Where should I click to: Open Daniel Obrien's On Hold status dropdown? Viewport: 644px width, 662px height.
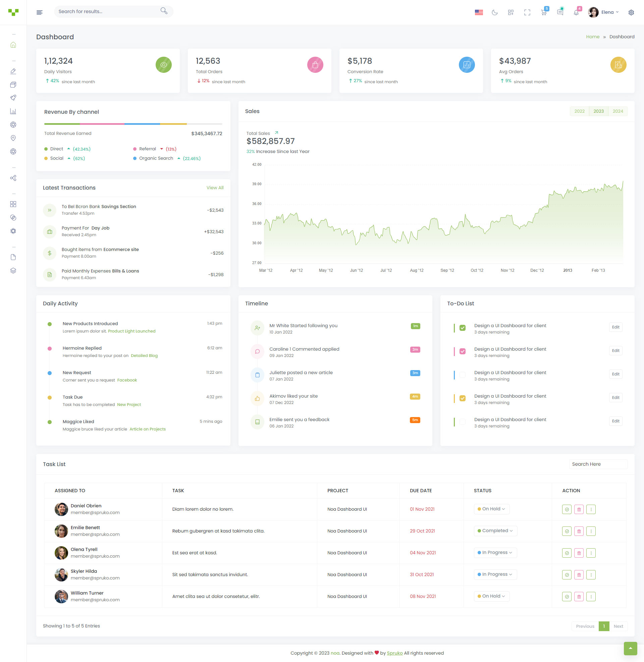(x=491, y=509)
